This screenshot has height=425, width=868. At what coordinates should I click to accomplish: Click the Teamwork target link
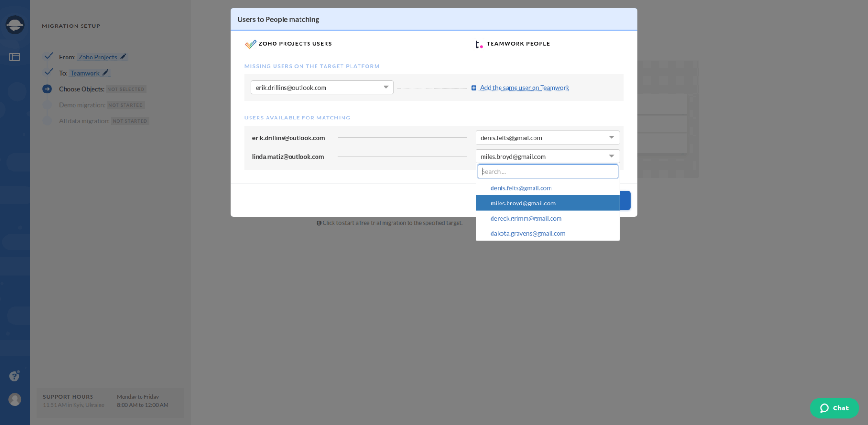85,73
